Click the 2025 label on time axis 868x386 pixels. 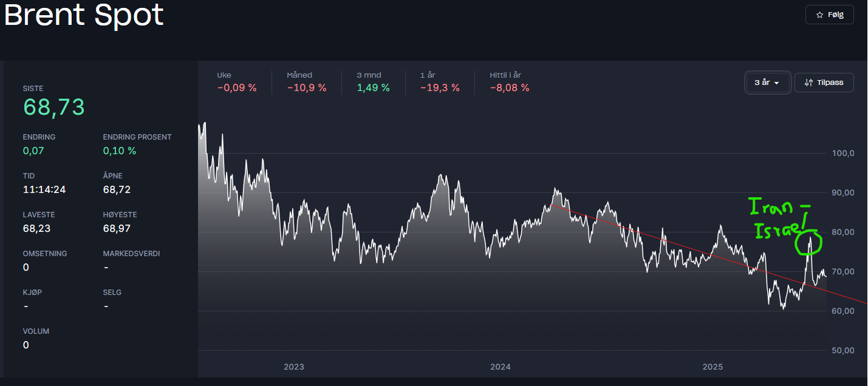point(713,367)
